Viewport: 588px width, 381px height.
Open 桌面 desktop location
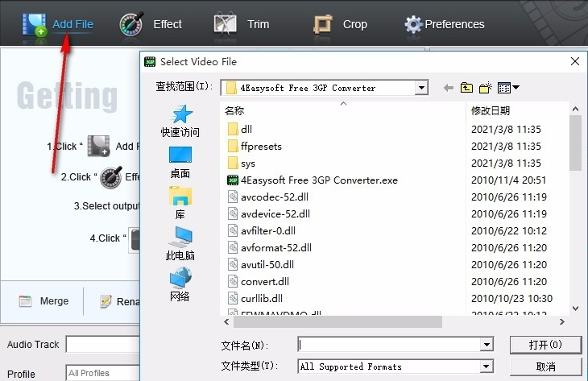(180, 163)
